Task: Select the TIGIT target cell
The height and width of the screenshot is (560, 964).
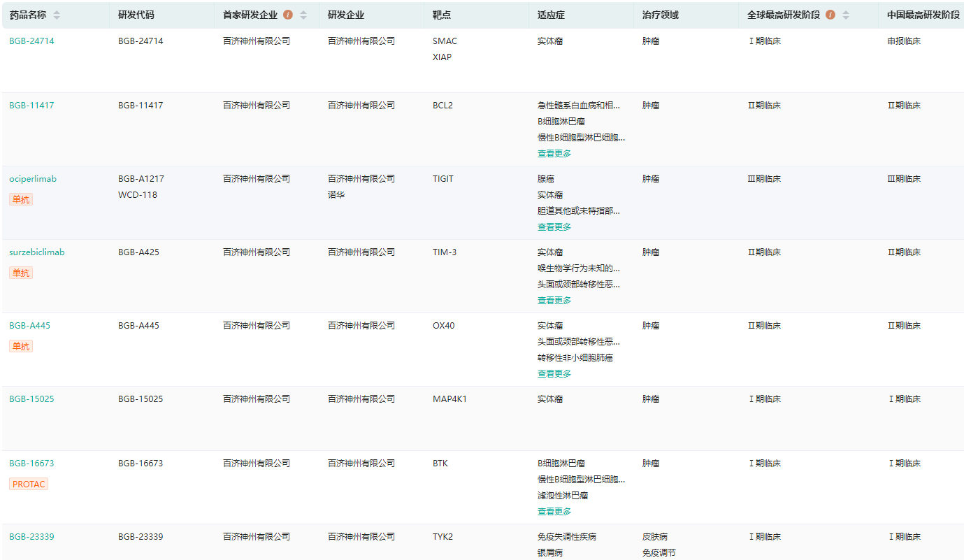Action: tap(443, 179)
